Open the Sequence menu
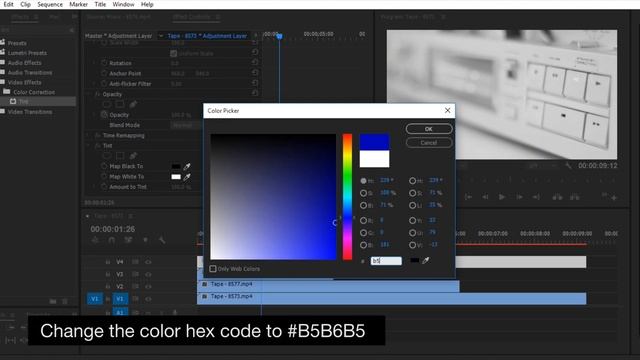Viewport: 640px width, 360px height. coord(50,4)
